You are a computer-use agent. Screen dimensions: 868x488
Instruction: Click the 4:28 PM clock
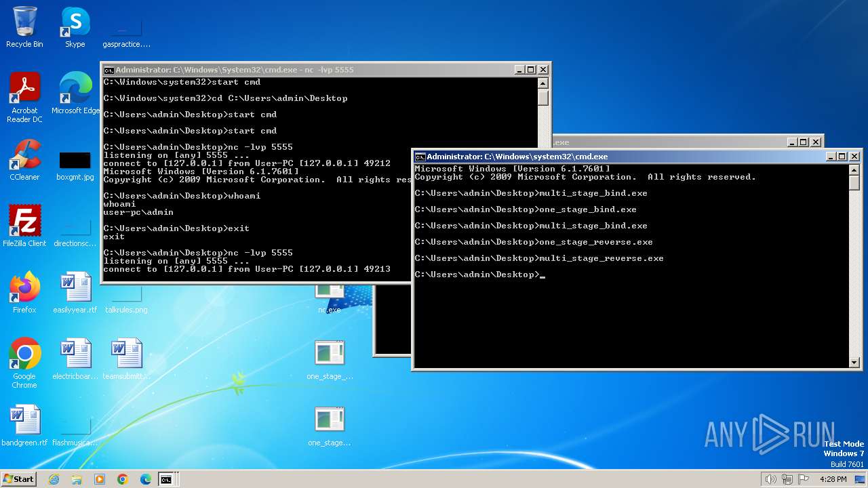click(833, 479)
